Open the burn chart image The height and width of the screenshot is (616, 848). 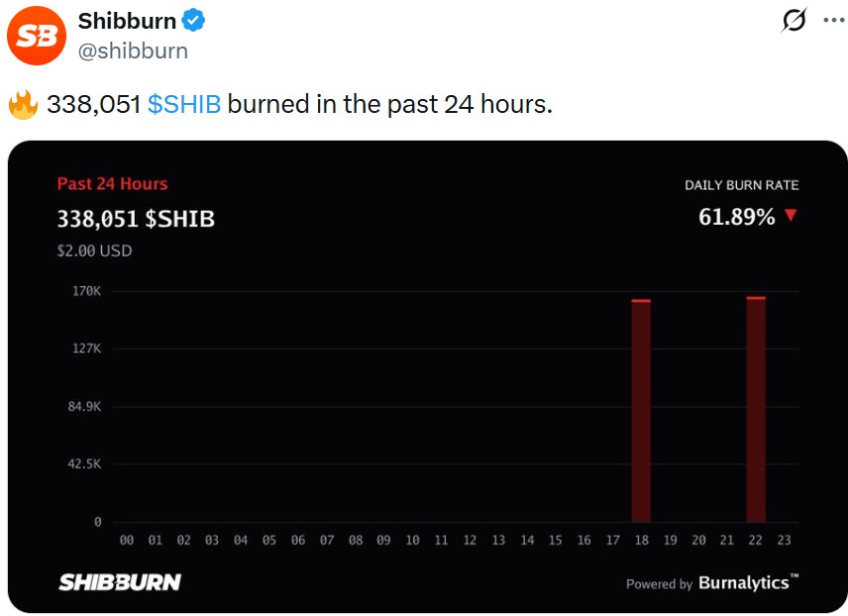[x=427, y=376]
